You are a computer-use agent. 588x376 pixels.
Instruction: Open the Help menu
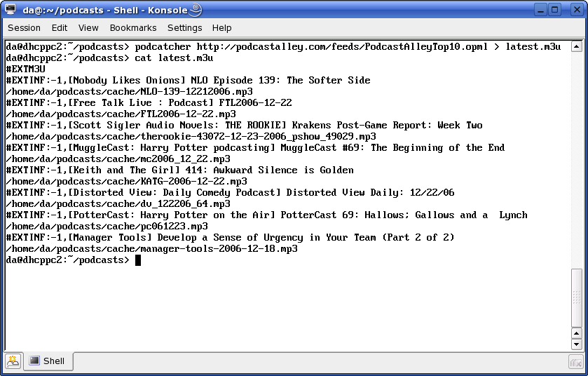coord(221,28)
